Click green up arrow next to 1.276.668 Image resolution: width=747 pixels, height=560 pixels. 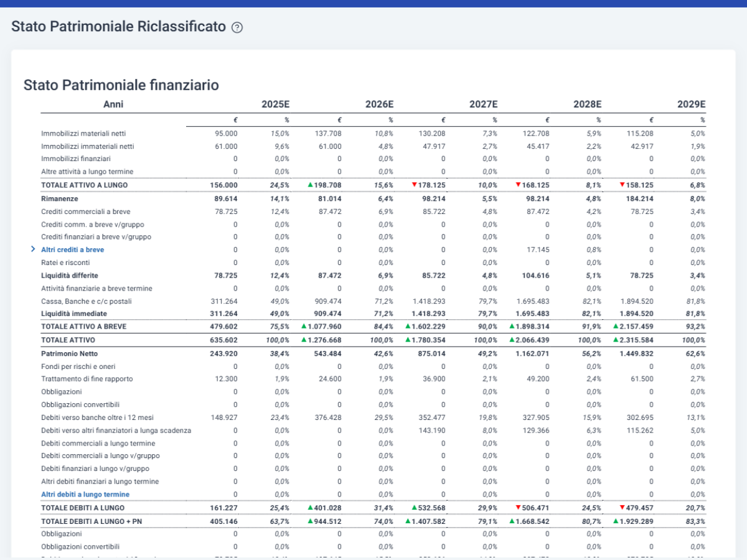(304, 340)
